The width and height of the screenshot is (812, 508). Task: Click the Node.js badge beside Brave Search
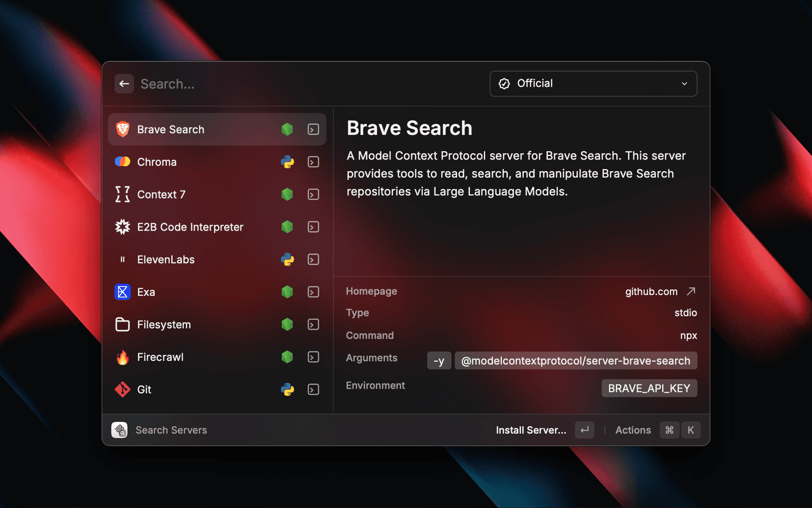287,129
